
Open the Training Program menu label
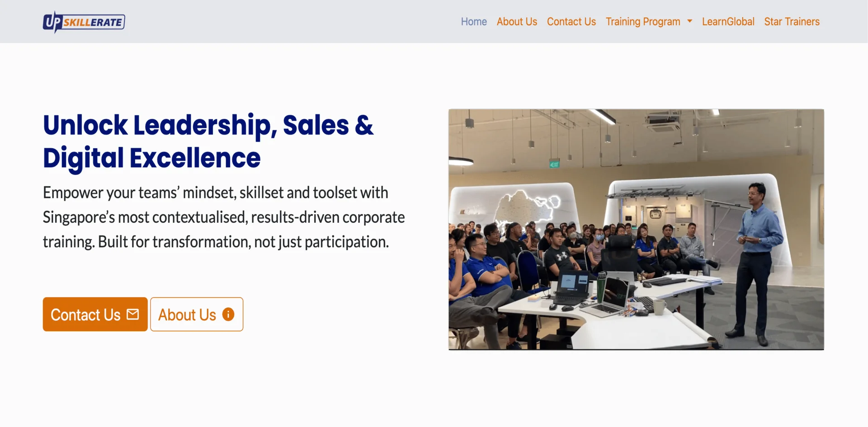coord(643,22)
